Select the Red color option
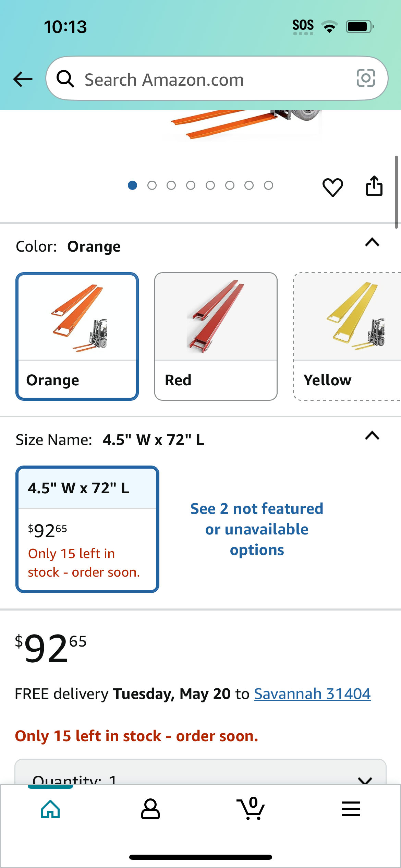Viewport: 401px width, 868px height. coord(216,336)
